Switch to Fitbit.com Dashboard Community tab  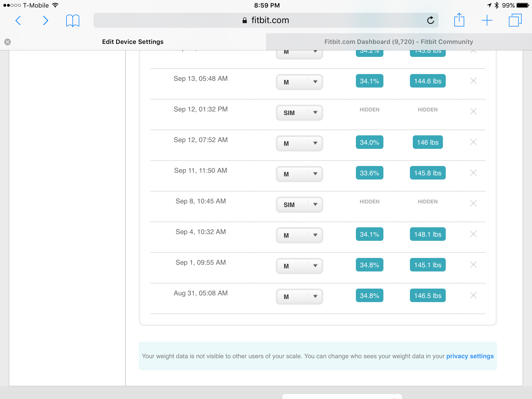click(x=398, y=42)
